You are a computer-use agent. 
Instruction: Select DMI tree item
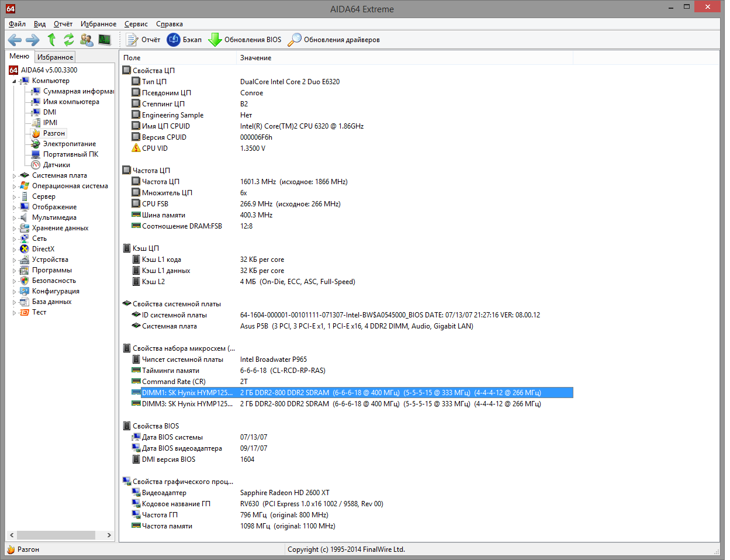(x=50, y=112)
